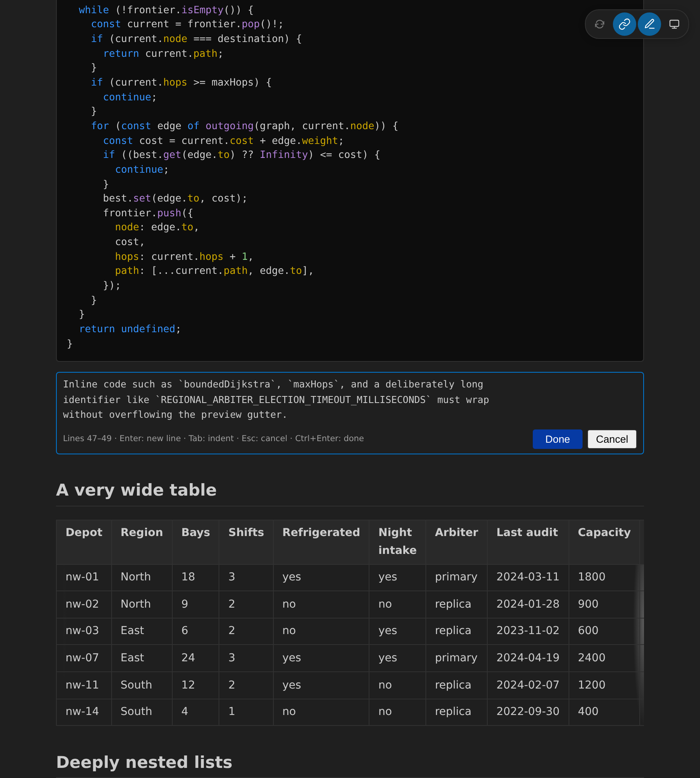The image size is (700, 778).
Task: Click the Done button
Action: pyautogui.click(x=557, y=439)
